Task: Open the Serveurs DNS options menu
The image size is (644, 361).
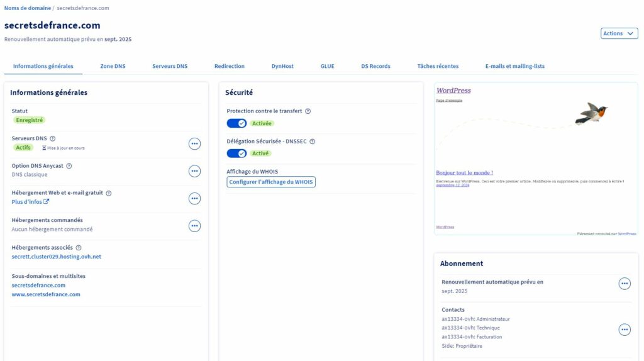Action: [194, 143]
